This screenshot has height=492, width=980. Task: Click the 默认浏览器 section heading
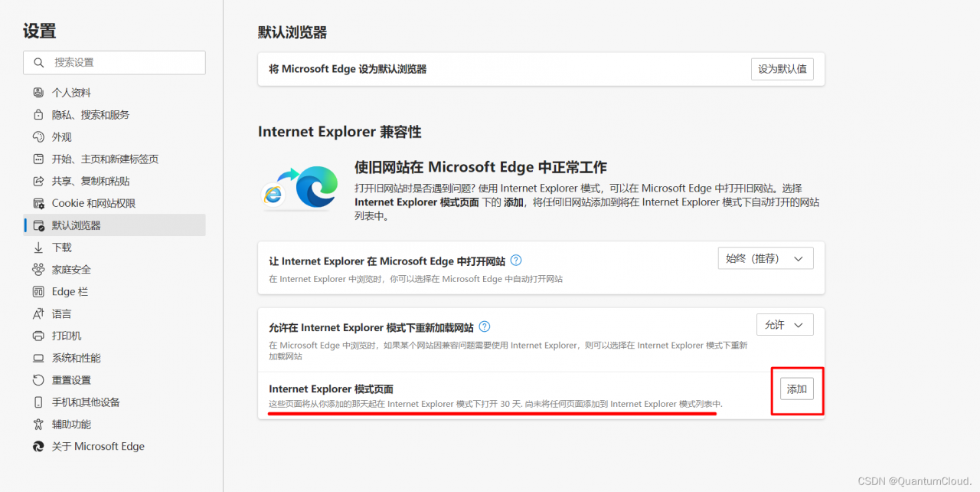[x=292, y=32]
